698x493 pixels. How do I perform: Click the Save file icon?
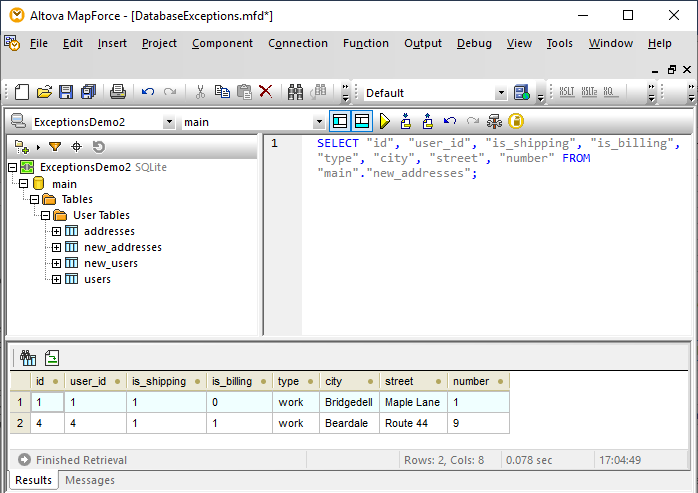click(x=66, y=92)
